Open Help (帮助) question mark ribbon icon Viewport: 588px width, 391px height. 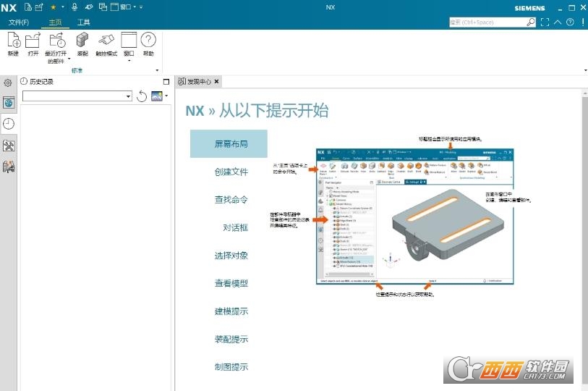[x=148, y=39]
